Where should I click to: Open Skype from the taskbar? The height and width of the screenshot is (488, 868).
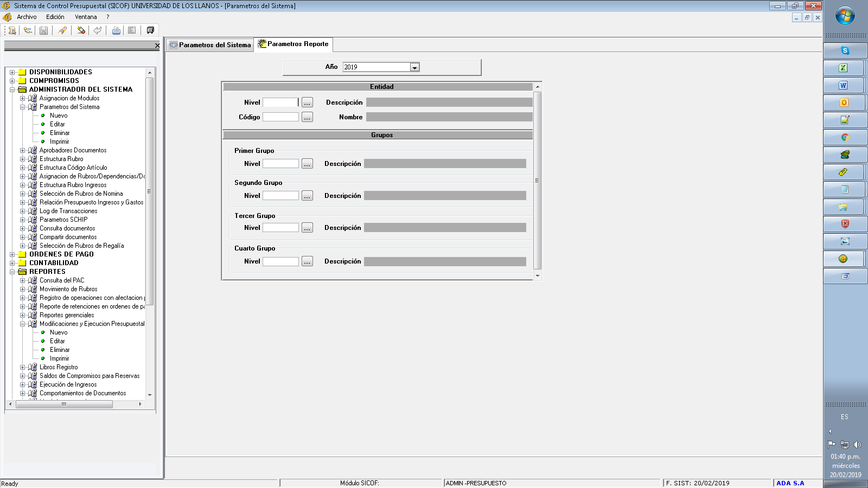pos(845,50)
